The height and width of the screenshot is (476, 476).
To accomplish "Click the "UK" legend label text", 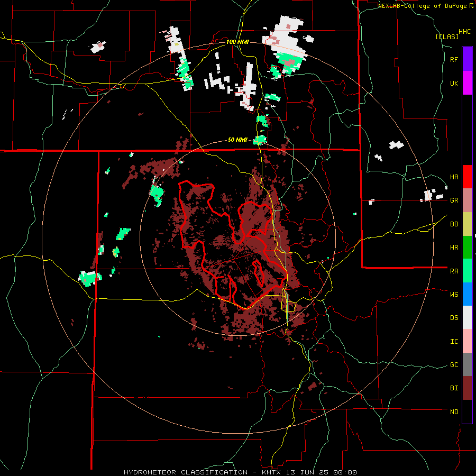I will coord(454,83).
